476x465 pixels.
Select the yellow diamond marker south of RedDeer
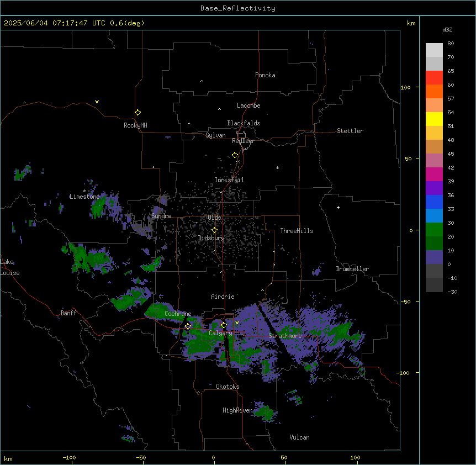pyautogui.click(x=235, y=155)
